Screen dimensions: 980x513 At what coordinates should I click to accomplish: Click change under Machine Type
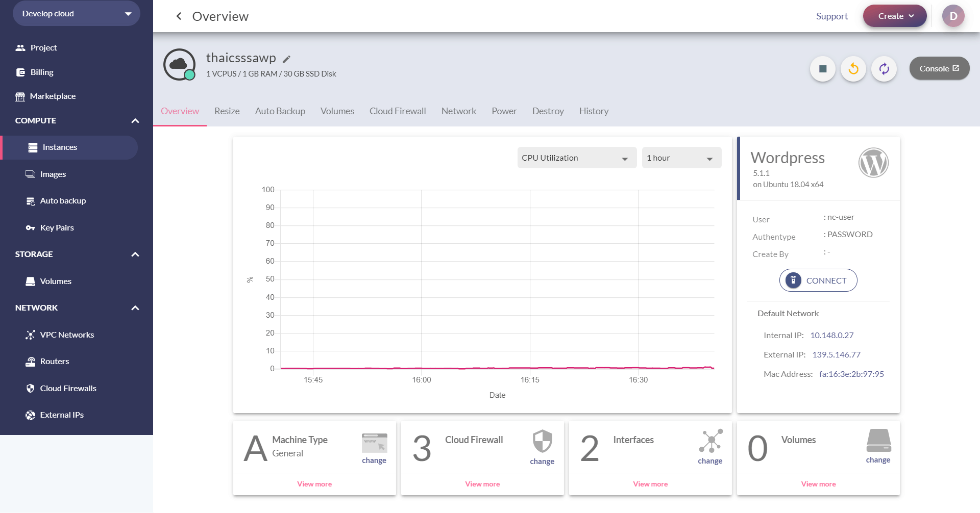[x=374, y=460]
